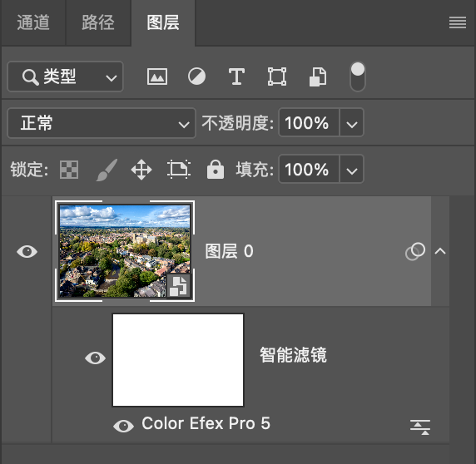Select the white smart filter mask thumbnail
Viewport: 476px width, 464px height.
click(x=178, y=360)
